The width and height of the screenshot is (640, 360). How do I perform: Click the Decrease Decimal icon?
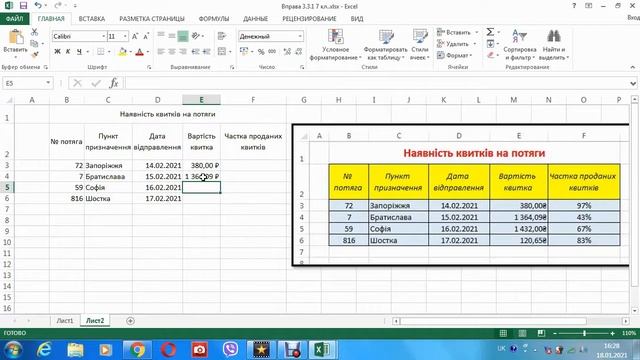click(298, 51)
